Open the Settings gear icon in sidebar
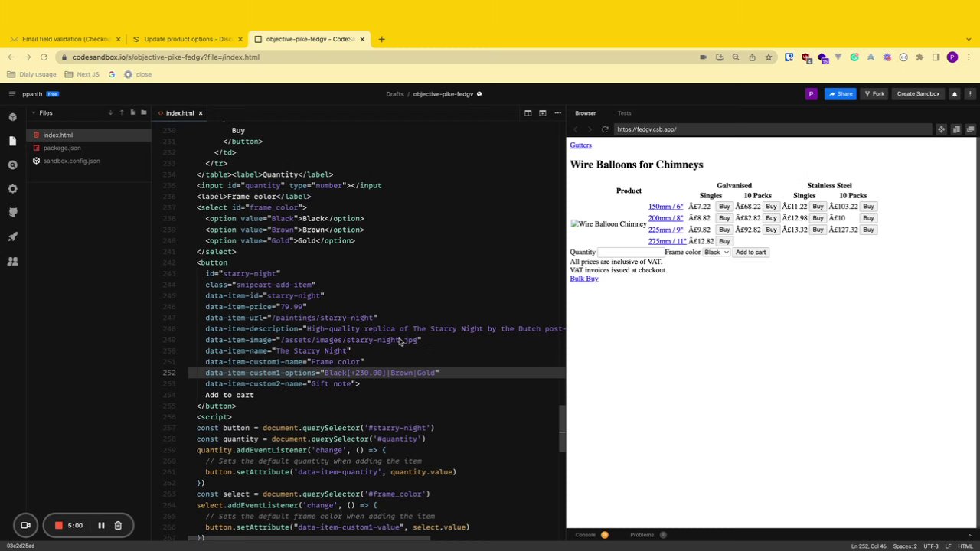The height and width of the screenshot is (551, 980). click(x=12, y=188)
